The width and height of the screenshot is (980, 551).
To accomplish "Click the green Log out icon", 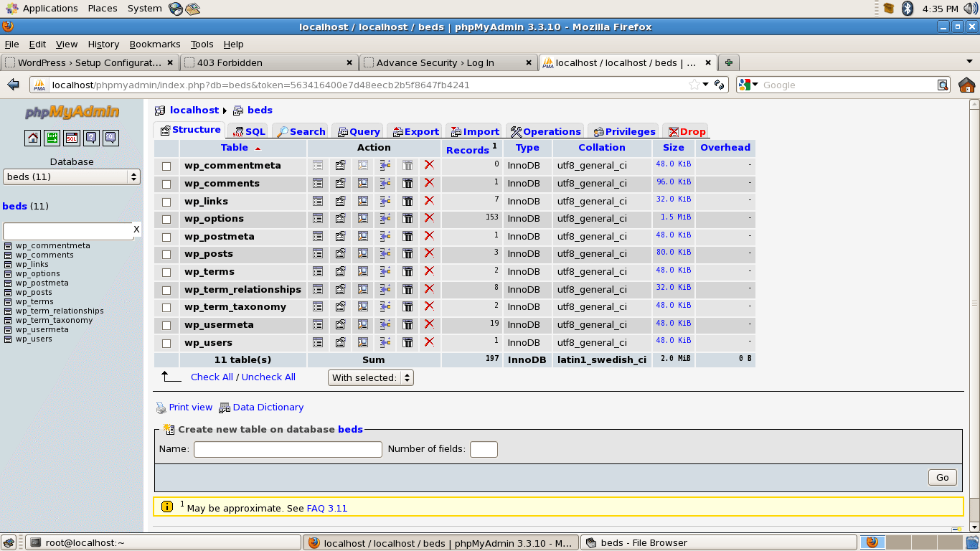I will pos(52,138).
